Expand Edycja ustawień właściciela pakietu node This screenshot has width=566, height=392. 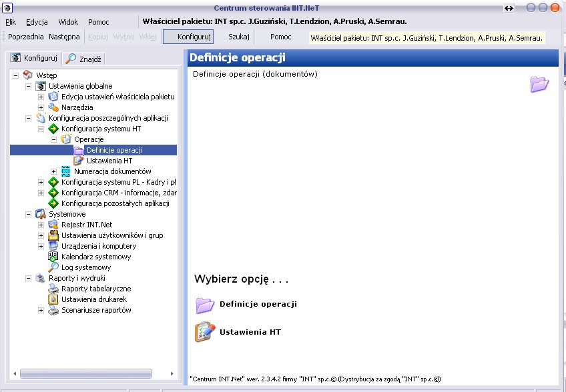[41, 97]
